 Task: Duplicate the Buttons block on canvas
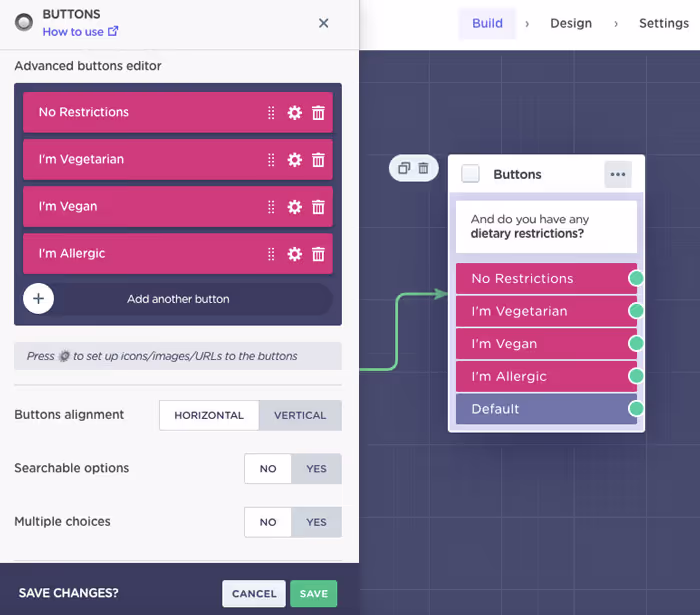click(x=404, y=168)
